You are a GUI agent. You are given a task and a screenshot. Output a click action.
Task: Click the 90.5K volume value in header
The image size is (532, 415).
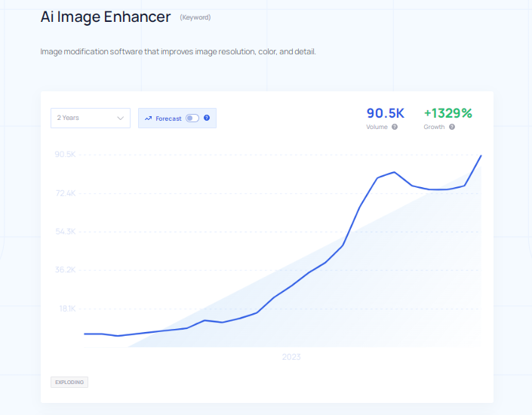(x=386, y=113)
